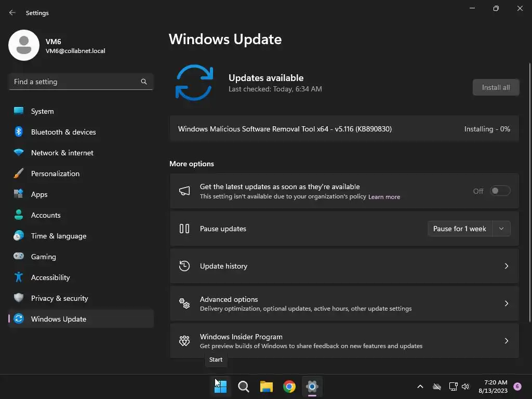Go to Bluetooth & devices settings
532x399 pixels.
click(x=81, y=131)
